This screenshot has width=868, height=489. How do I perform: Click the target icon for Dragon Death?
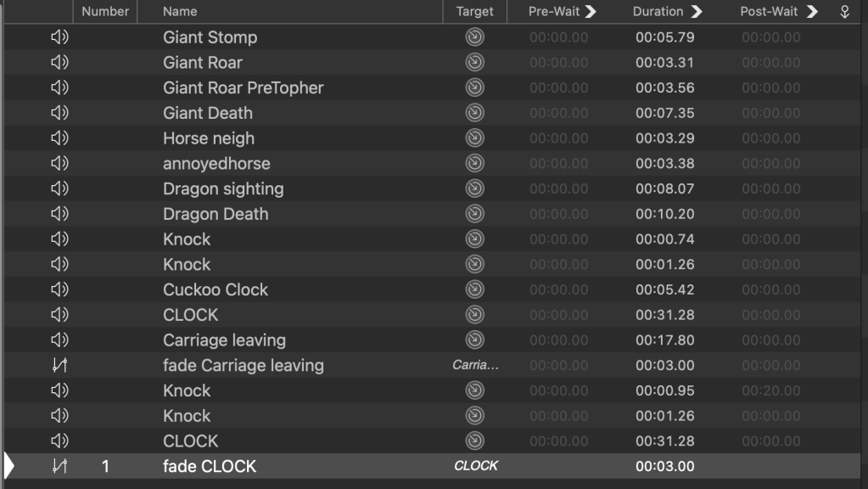(474, 214)
